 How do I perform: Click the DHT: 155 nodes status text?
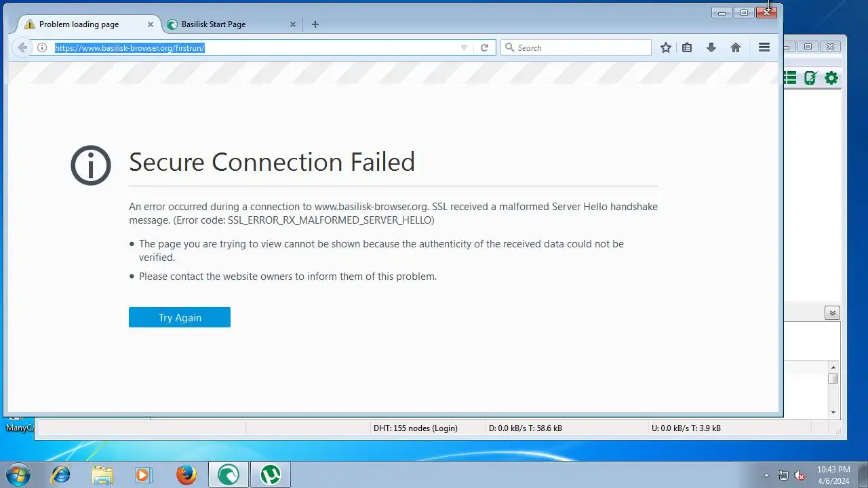pos(416,428)
